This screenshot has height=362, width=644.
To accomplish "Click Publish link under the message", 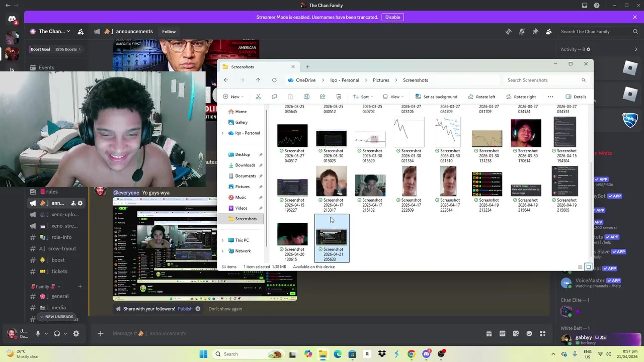I will tap(185, 309).
